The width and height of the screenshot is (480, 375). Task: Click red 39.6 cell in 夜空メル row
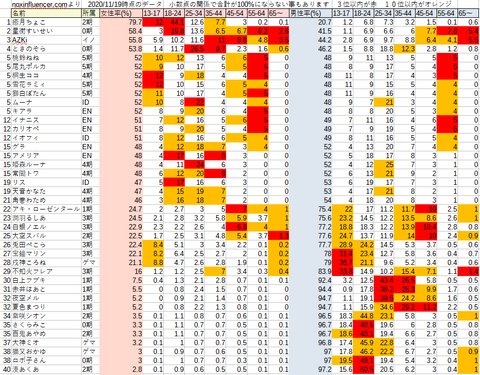pos(384,298)
